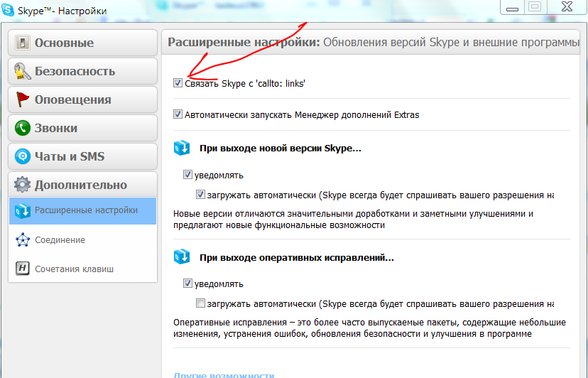Click the blue chat bubble icon beside Чаты и SMS
The width and height of the screenshot is (588, 378).
click(23, 156)
